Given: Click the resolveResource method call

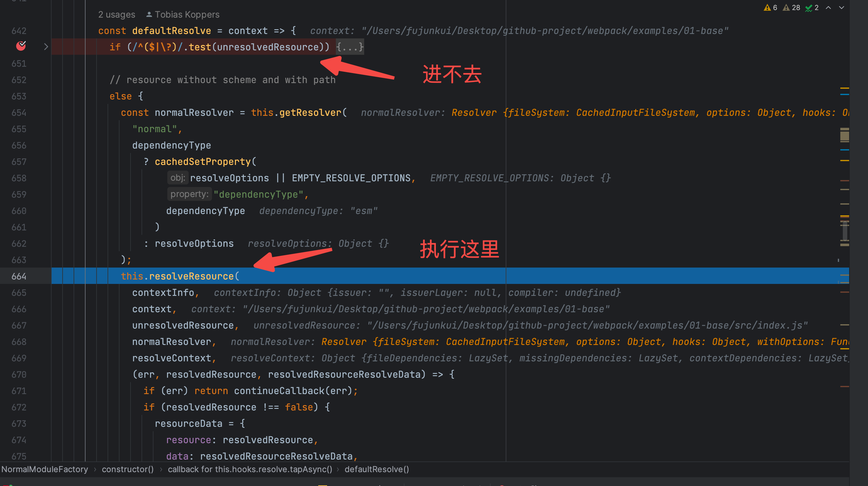Looking at the screenshot, I should 191,276.
